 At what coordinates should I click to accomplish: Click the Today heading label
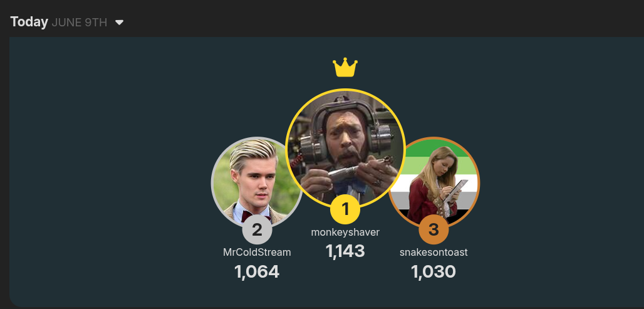pyautogui.click(x=29, y=22)
